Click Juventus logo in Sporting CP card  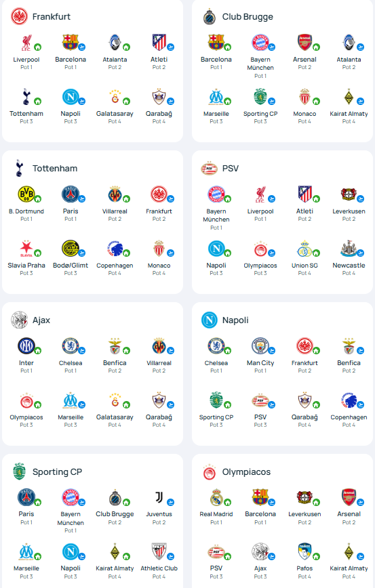point(159,497)
